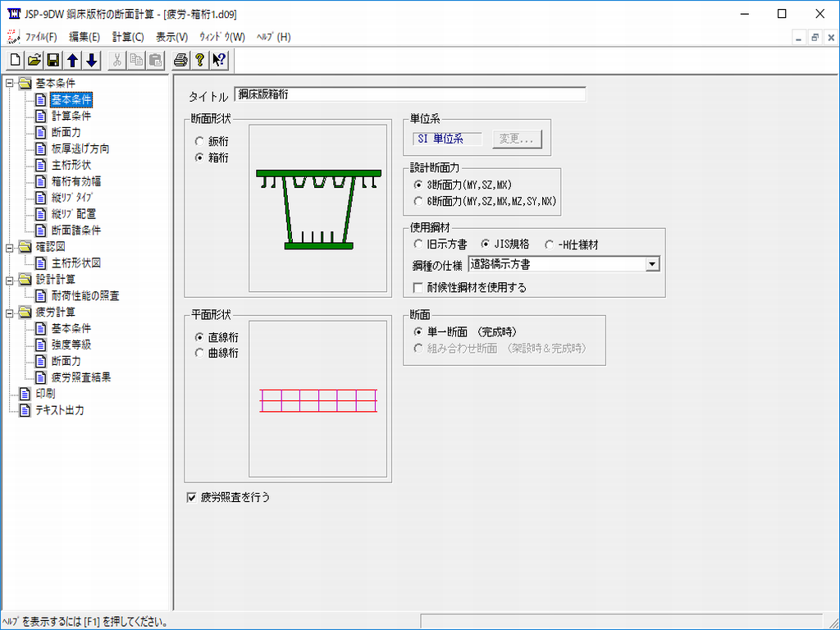Click the New file toolbar icon
This screenshot has height=630, width=840.
(x=16, y=60)
